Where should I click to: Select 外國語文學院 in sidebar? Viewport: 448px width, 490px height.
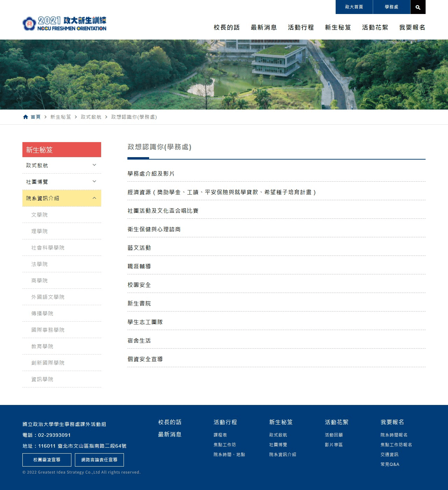[62, 297]
